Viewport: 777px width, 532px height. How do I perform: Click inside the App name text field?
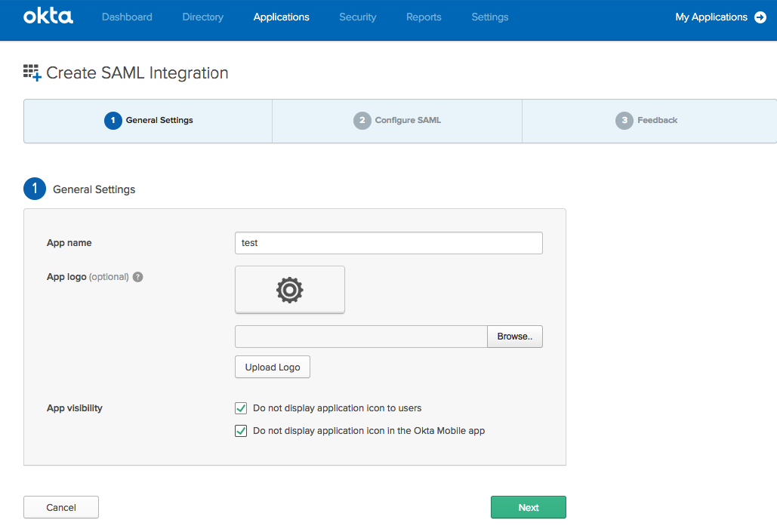coord(387,243)
